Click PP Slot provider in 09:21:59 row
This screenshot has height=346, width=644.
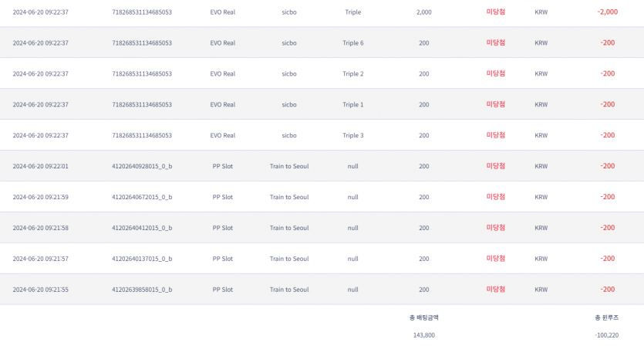[223, 197]
